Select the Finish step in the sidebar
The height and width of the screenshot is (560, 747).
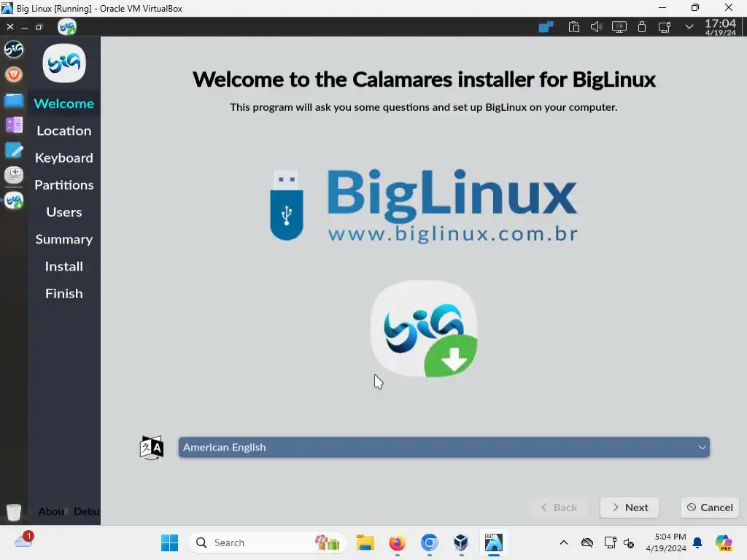tap(64, 293)
